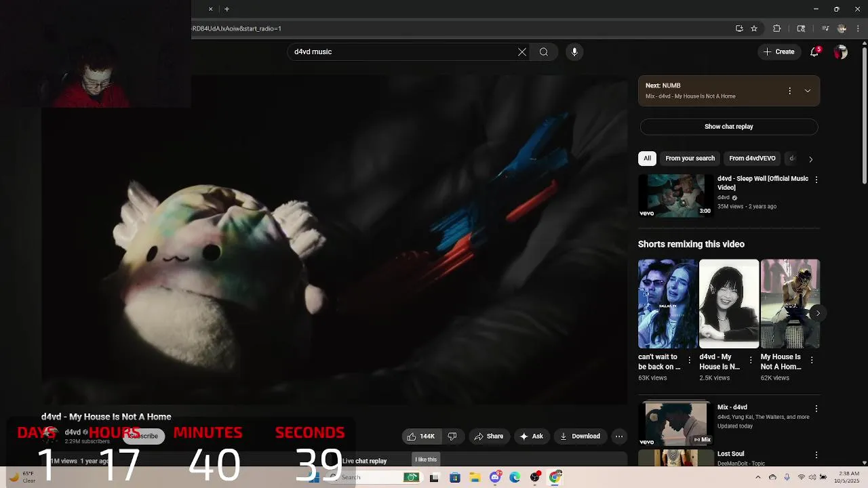The image size is (868, 488).
Task: Open Mix - d4vd playlist thumbnail
Action: 675,424
